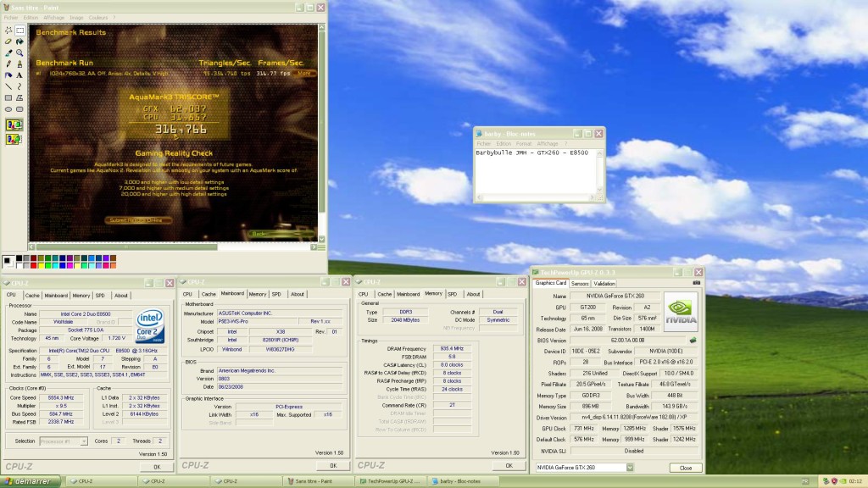Open the GPU selection dropdown in GPU-Z
The height and width of the screenshot is (488, 868).
point(630,468)
